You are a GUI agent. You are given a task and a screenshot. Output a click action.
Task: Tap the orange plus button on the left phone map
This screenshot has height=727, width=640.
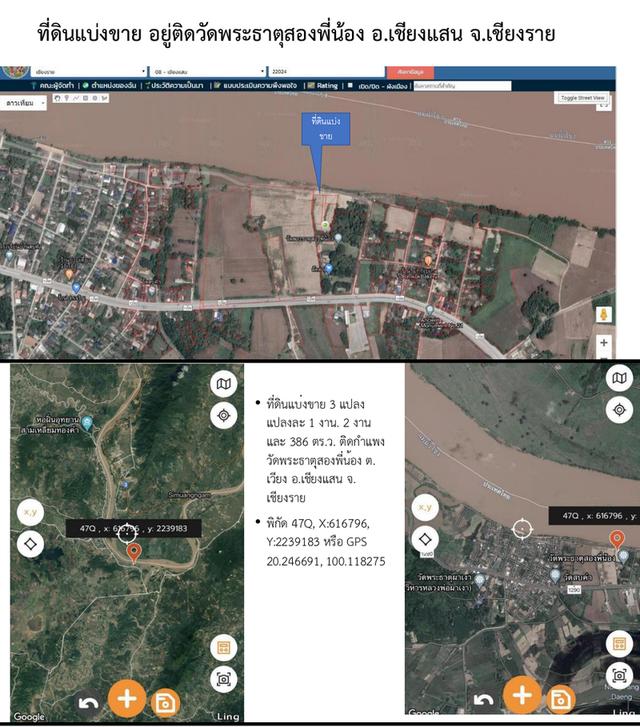[127, 699]
